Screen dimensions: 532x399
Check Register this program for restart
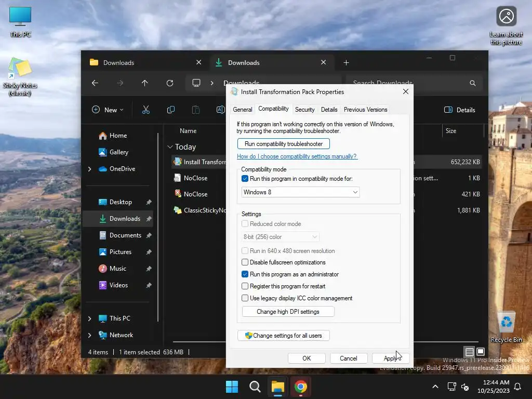pos(245,286)
